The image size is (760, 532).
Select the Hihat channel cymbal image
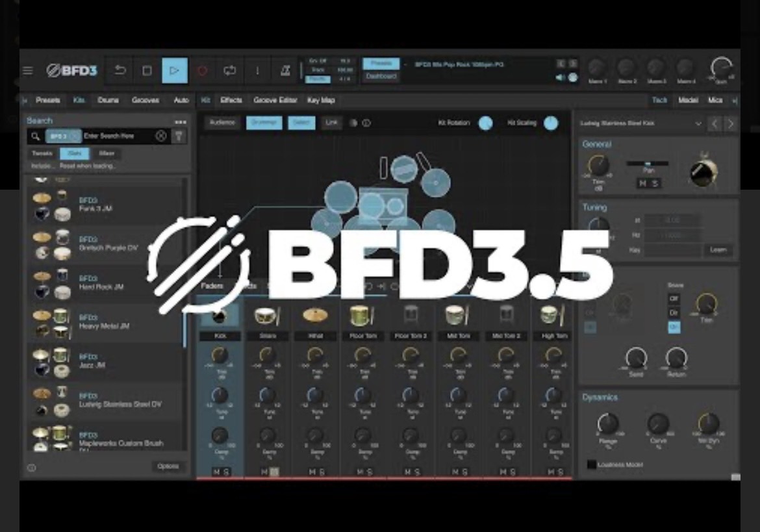tap(315, 316)
